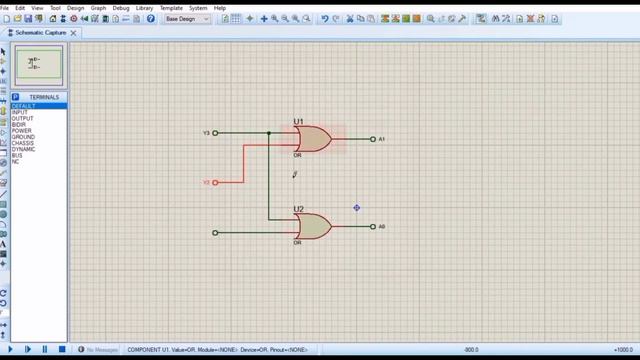The width and height of the screenshot is (640, 360).
Task: Select the 2D Graphics Line tool
Action: (3, 194)
